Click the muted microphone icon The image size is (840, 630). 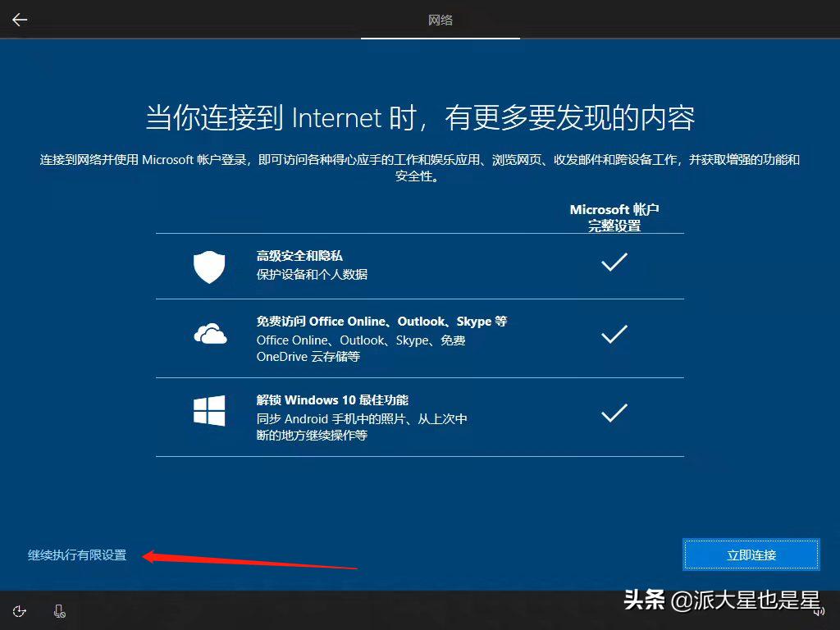click(58, 611)
